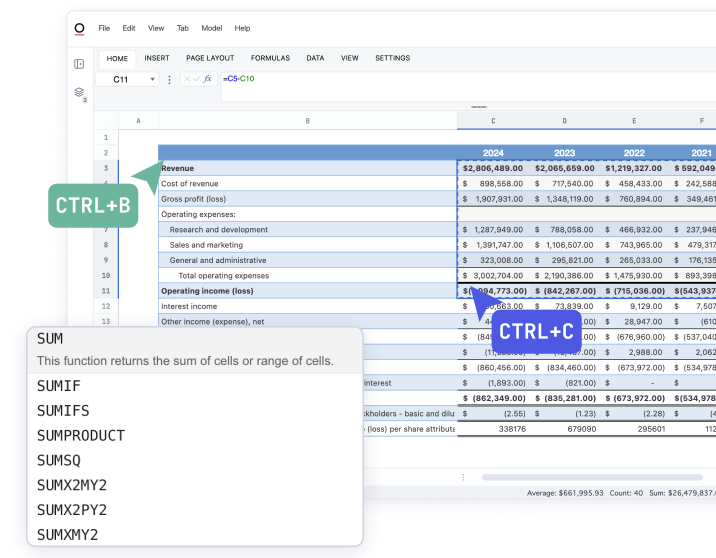Expand the C11 name box dropdown arrow

152,79
